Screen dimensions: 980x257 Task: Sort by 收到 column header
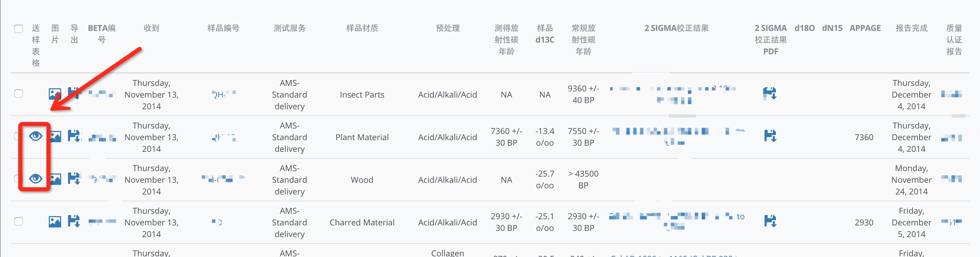tap(152, 28)
